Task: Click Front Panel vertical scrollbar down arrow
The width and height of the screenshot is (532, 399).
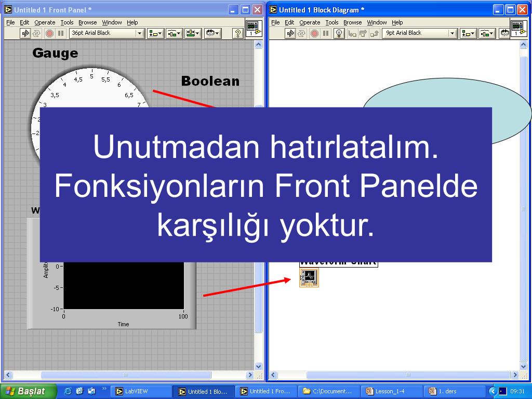Action: click(259, 366)
